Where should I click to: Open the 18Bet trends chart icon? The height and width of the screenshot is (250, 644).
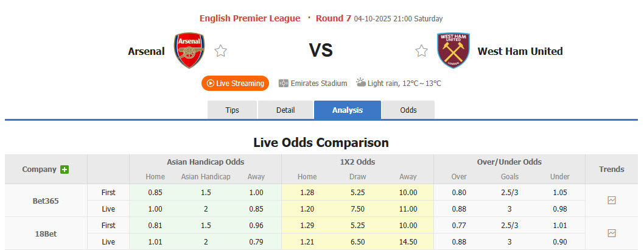pyautogui.click(x=612, y=233)
